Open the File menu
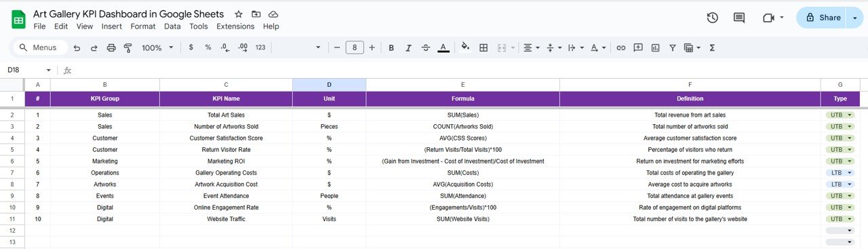Viewport: 868px width, 249px height. tap(39, 26)
